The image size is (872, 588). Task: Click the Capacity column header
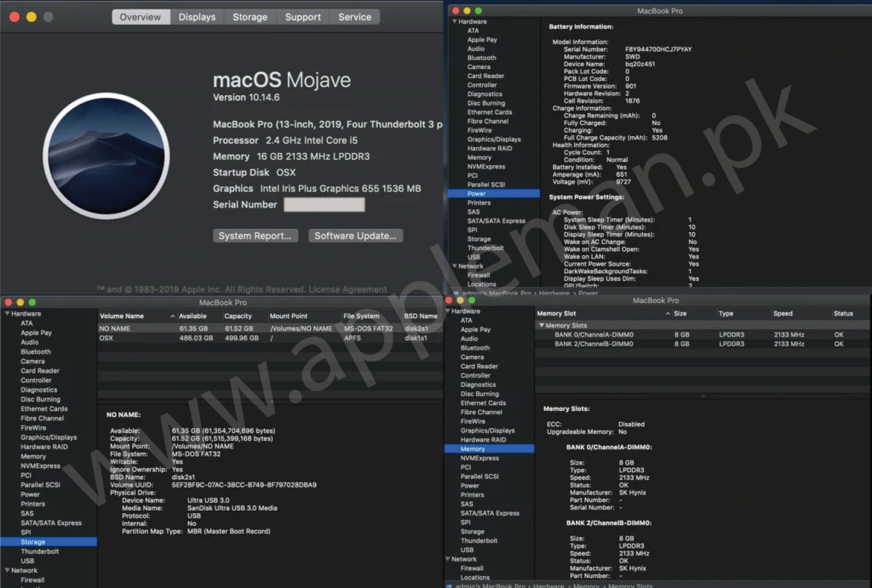pos(244,316)
